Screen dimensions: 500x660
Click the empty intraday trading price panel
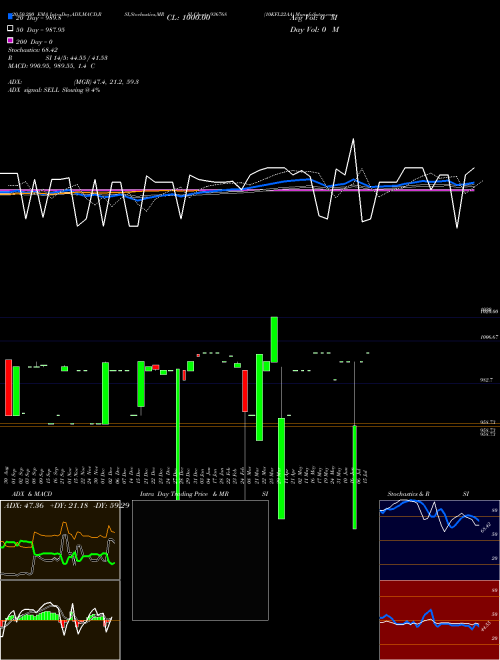click(200, 560)
